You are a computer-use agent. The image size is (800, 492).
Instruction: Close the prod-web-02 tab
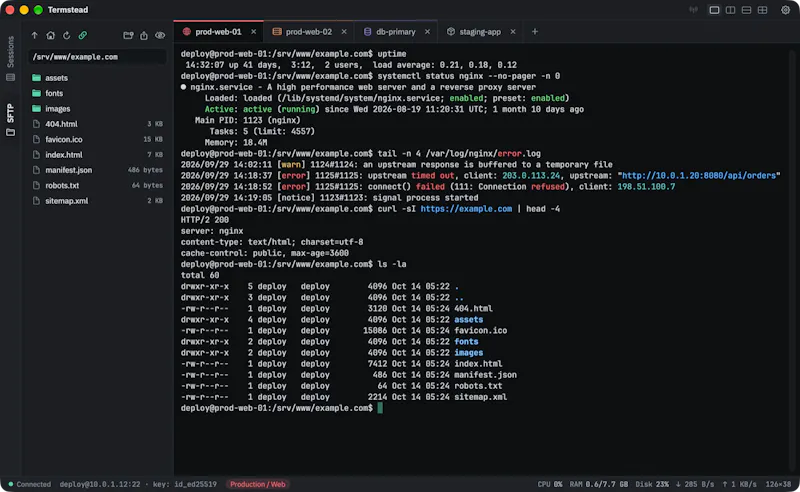coord(344,32)
